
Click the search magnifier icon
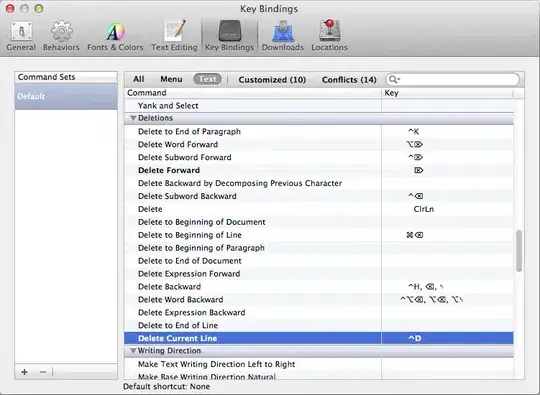[394, 80]
